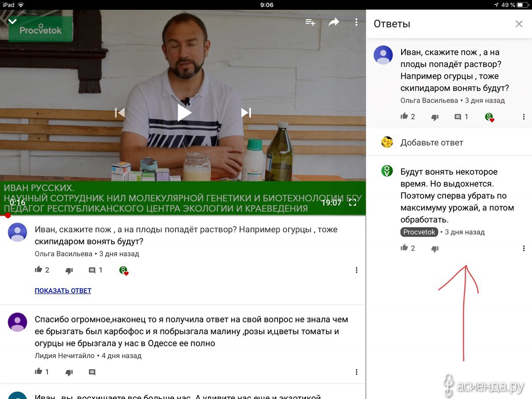Open Procvetok channel name badge
The height and width of the screenshot is (399, 532).
(419, 232)
